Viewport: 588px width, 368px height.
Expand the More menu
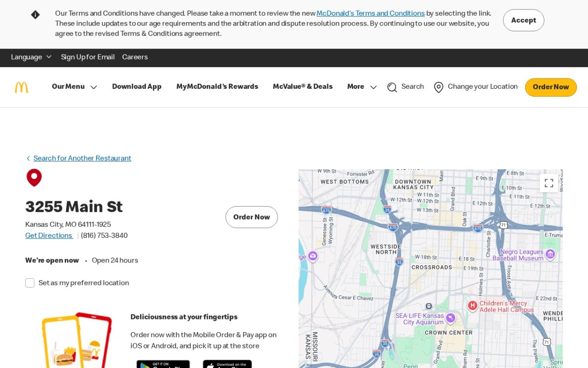click(362, 87)
